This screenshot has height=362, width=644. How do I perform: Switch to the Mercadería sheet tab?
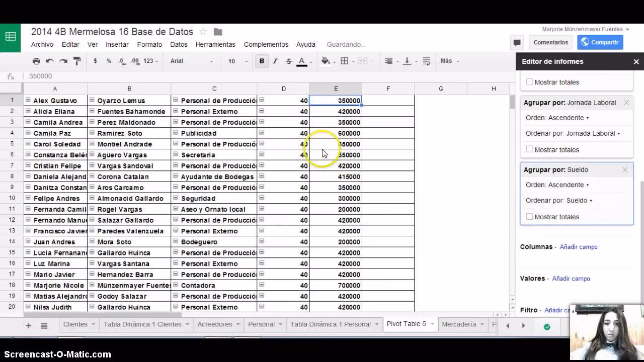click(x=462, y=324)
